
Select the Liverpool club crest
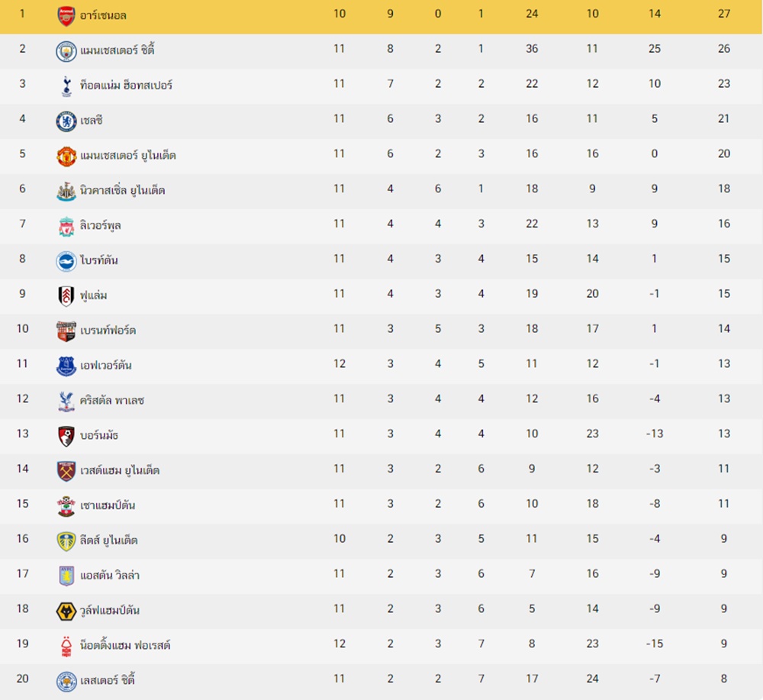(66, 227)
